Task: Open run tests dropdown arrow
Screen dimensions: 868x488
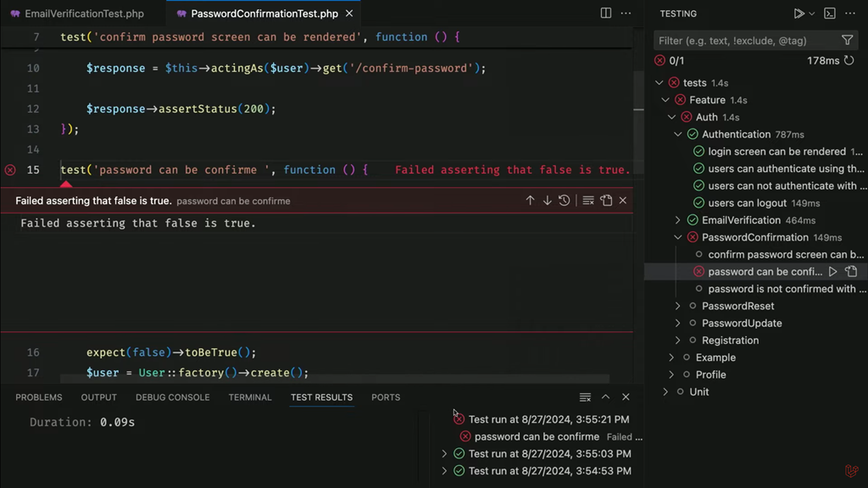Action: pos(811,14)
